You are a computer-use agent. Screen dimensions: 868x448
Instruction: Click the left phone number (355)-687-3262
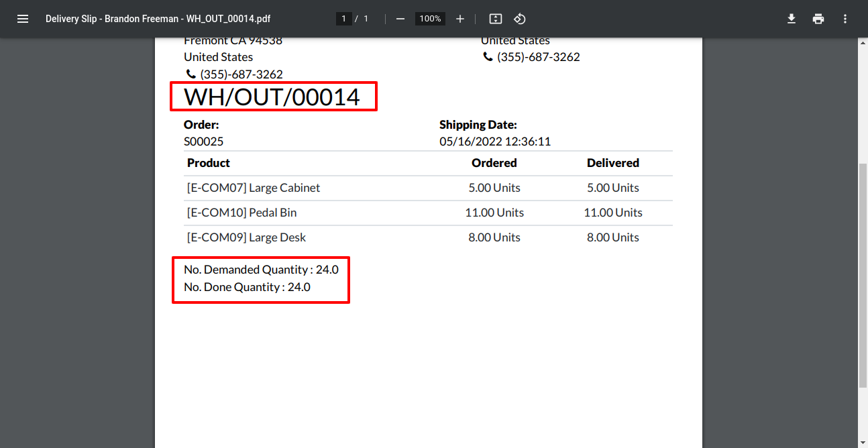(241, 74)
